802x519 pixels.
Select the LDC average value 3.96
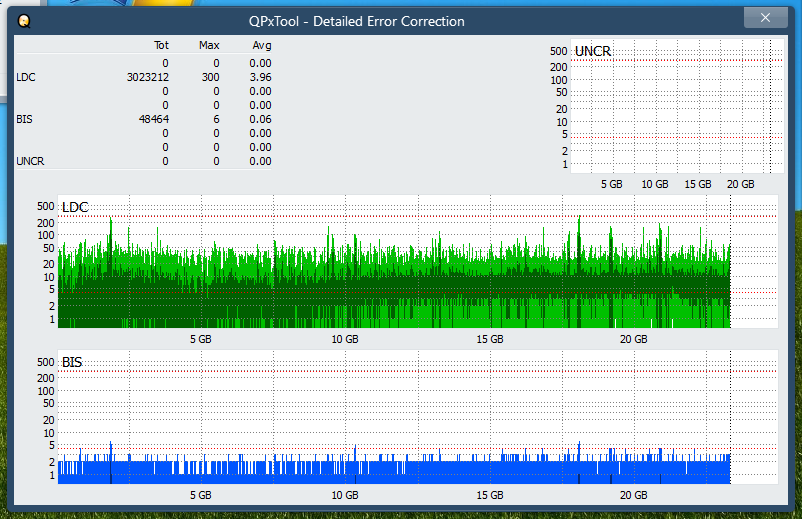pos(259,77)
